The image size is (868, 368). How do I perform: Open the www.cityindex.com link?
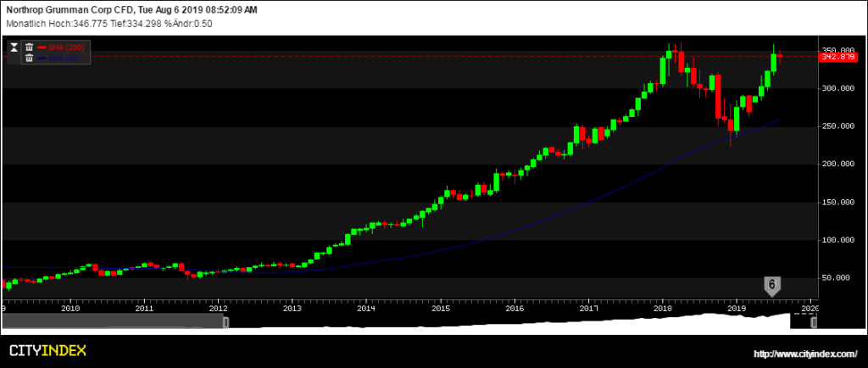[x=805, y=353]
